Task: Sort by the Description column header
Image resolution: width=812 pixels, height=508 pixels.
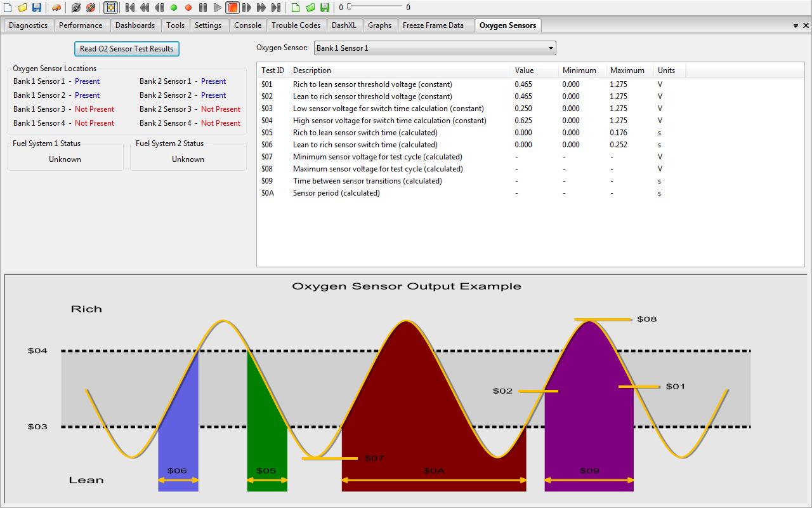Action: click(400, 70)
